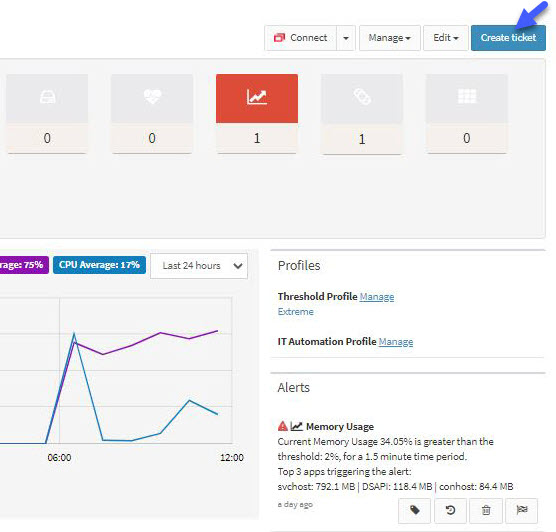Click the chain link tile icon
Viewport: 556px width, 532px height.
(x=362, y=96)
